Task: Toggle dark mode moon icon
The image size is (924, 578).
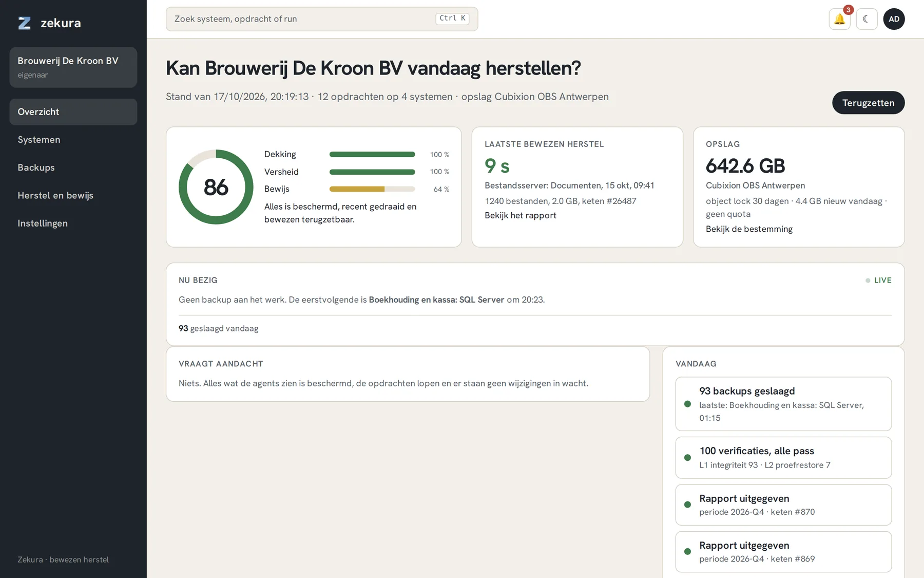Action: [867, 19]
